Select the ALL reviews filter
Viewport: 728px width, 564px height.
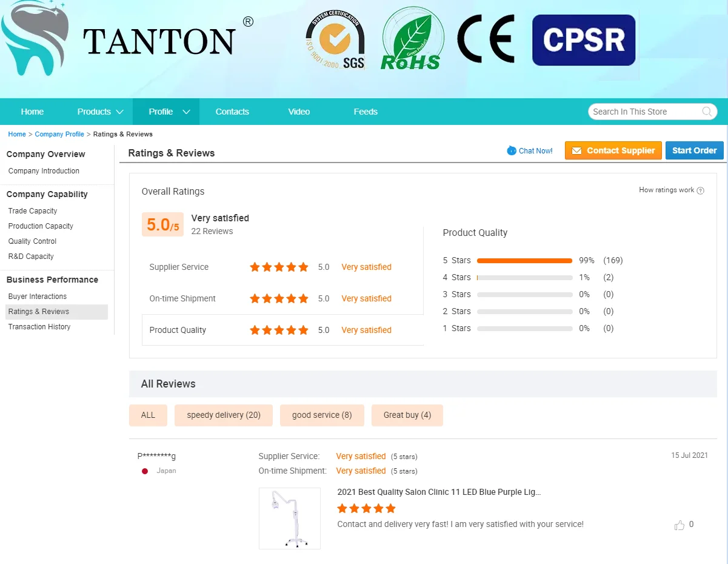(x=148, y=415)
